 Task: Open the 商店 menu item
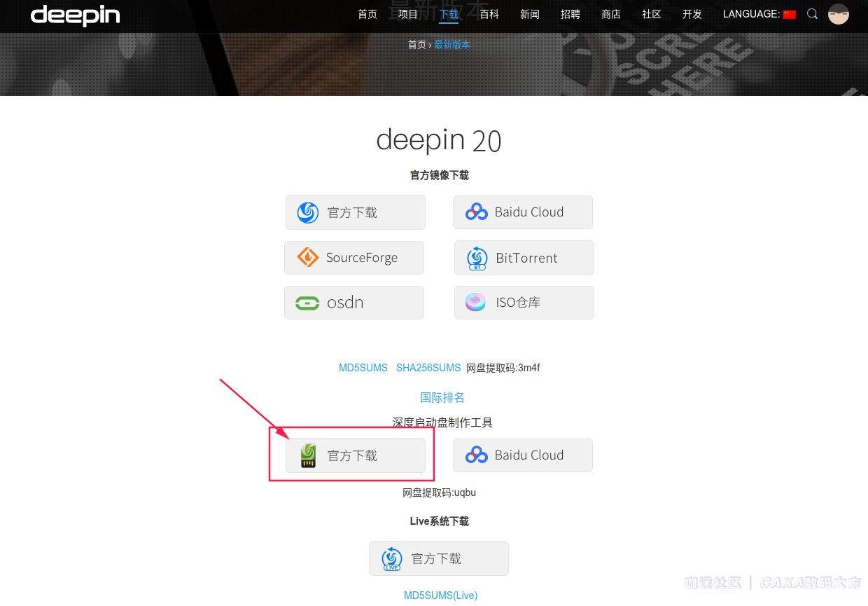tap(610, 14)
